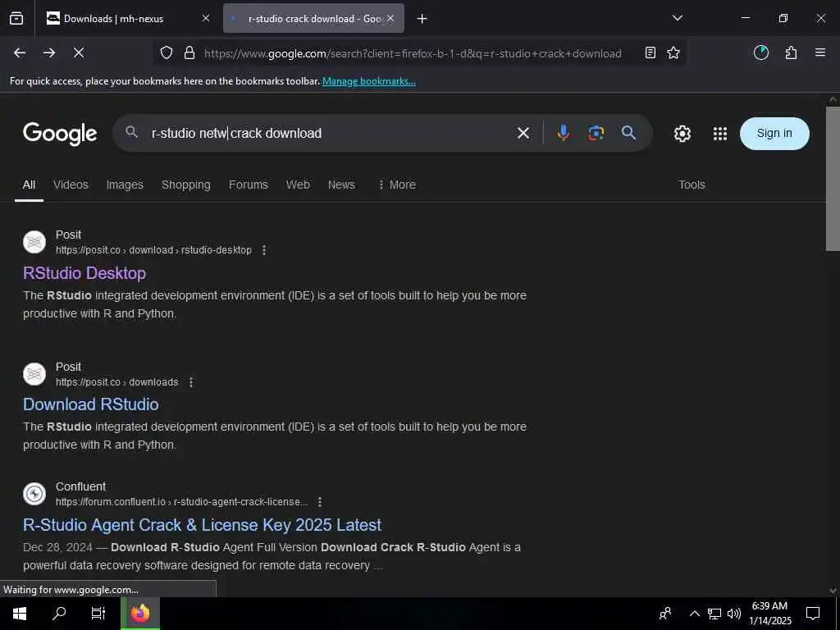The width and height of the screenshot is (840, 630).
Task: Open Windows Start menu
Action: [20, 614]
